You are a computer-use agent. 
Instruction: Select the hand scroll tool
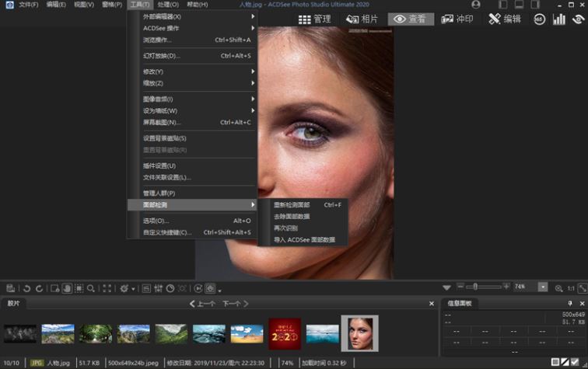tap(67, 288)
